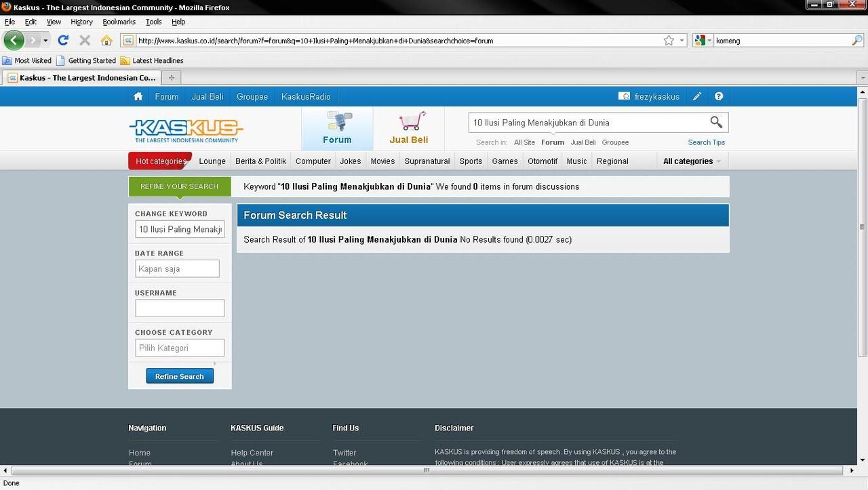Open the Help menu

[178, 22]
